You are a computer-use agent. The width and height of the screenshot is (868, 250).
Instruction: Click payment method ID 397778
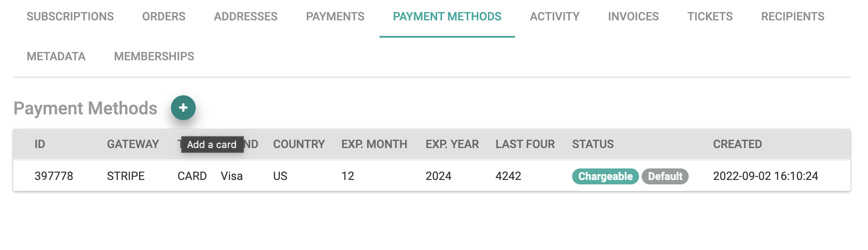coord(54,176)
